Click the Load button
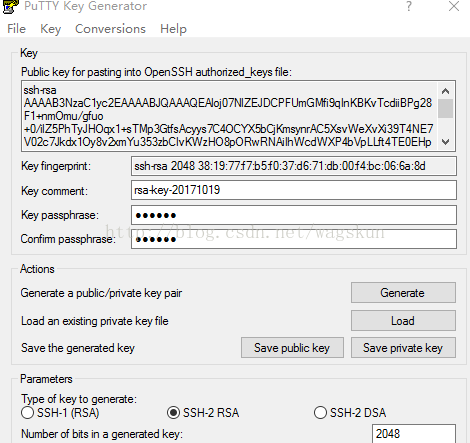Screen dimensions: 470x443 click(x=403, y=321)
